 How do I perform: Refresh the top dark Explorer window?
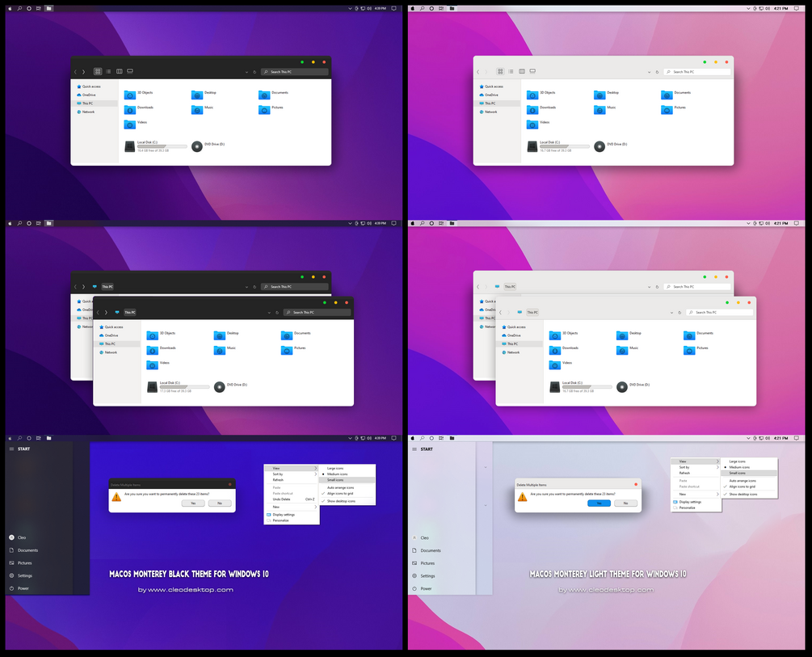[x=255, y=72]
